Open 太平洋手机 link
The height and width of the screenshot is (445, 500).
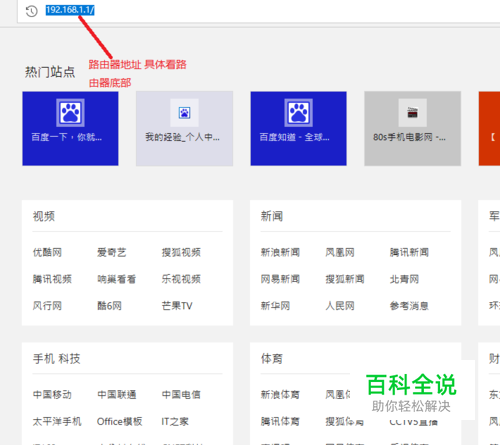pyautogui.click(x=57, y=421)
